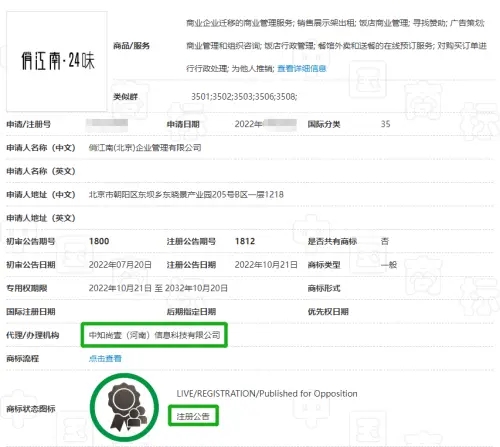Click the 商标形式 label
This screenshot has height=447, width=500.
pyautogui.click(x=324, y=288)
